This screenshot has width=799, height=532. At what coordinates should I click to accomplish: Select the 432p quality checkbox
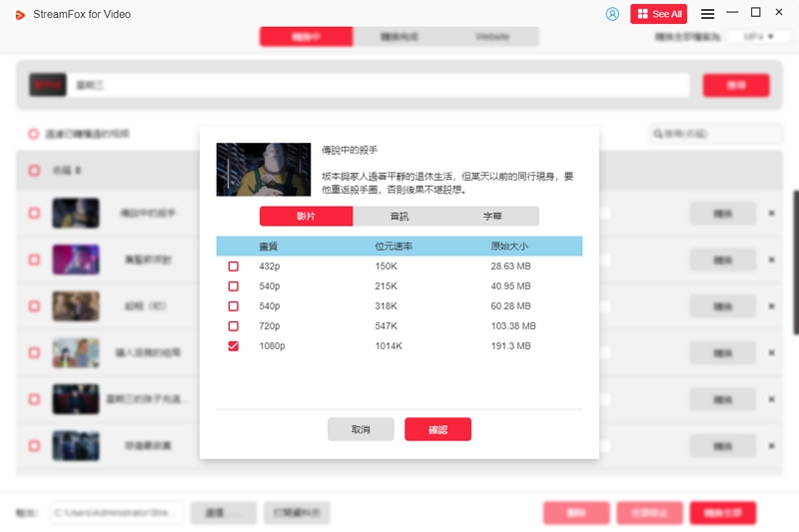click(234, 266)
